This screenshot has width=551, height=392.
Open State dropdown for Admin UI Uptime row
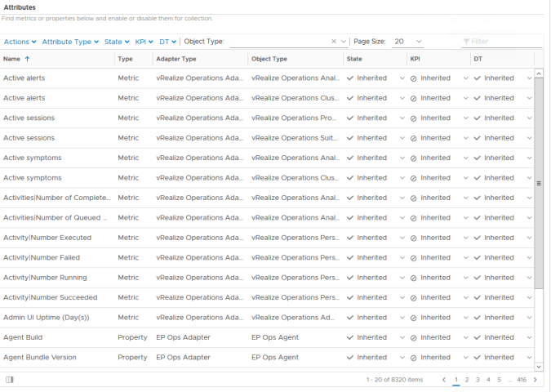tap(402, 318)
